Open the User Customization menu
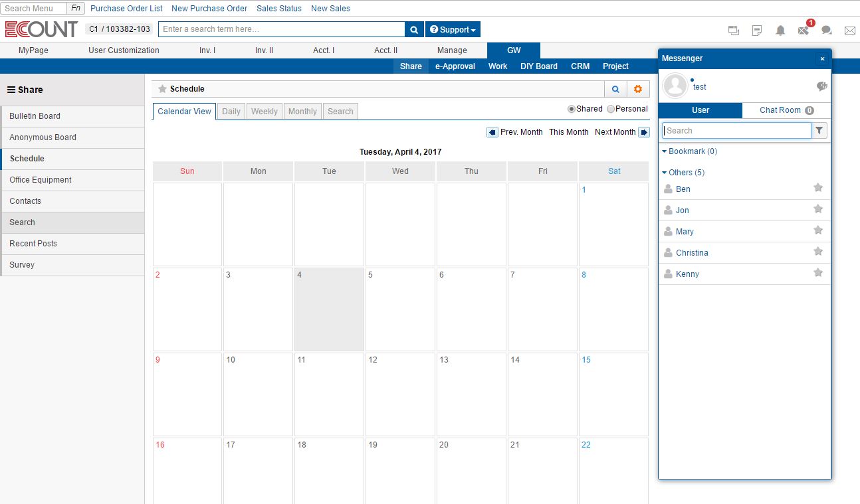The image size is (860, 504). (x=124, y=50)
